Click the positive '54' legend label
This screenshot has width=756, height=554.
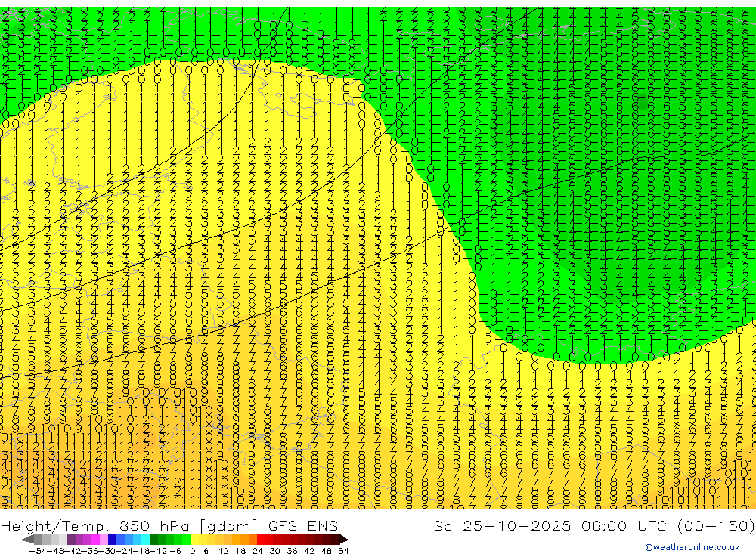[x=343, y=551]
